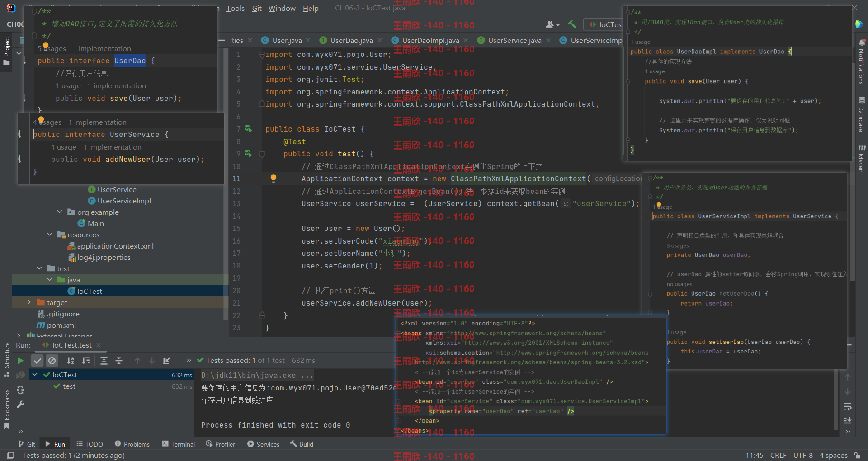This screenshot has height=461, width=868.
Task: Open the Bookmarks tool window
Action: 7,409
